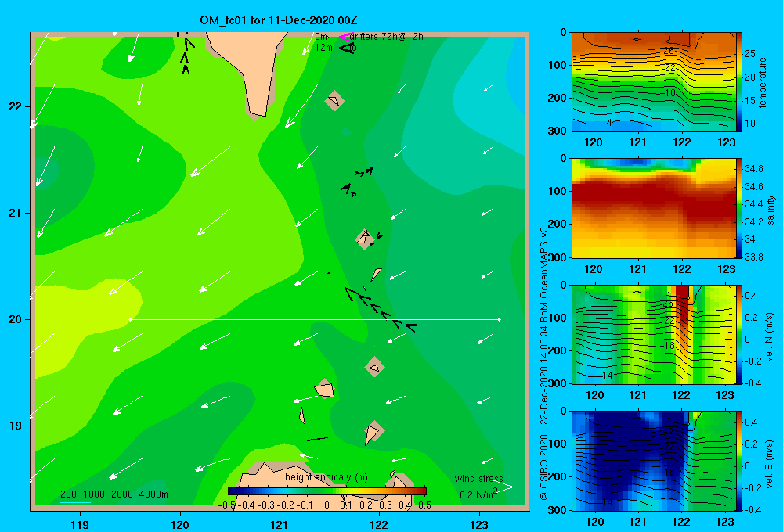Click the '0.5' tick on height anomaly bar

[425, 505]
